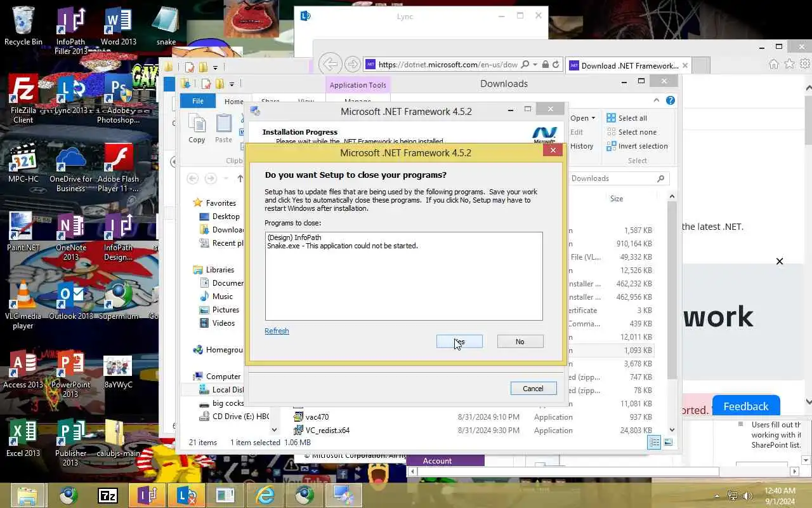The width and height of the screenshot is (812, 508).
Task: Switch to the Home ribbon tab
Action: [x=233, y=102]
